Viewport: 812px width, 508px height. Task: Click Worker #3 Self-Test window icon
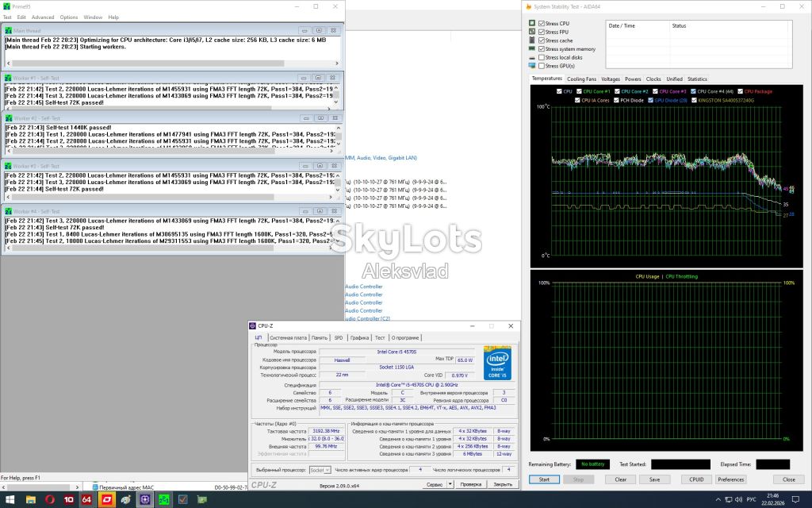click(x=8, y=166)
